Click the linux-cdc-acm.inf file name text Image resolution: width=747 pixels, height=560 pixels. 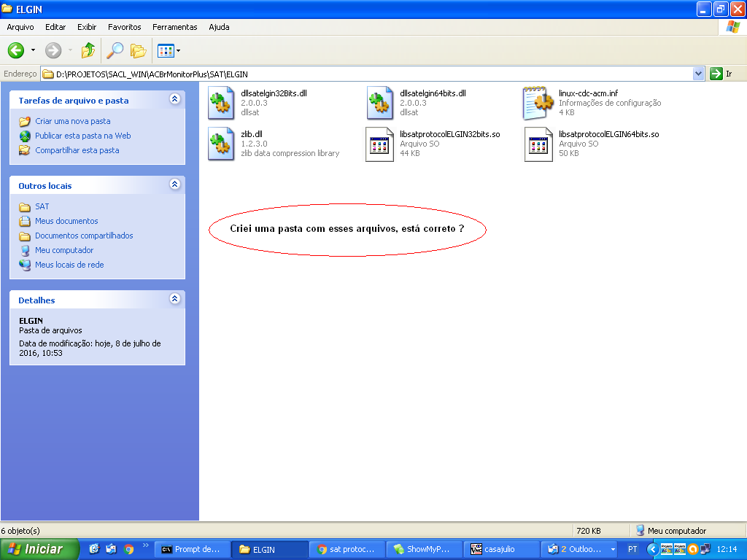[589, 93]
